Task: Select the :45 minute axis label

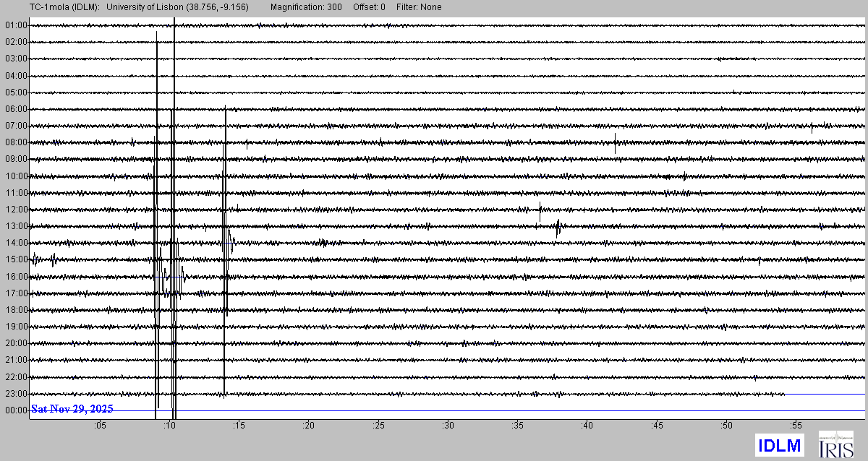Action: (x=657, y=426)
